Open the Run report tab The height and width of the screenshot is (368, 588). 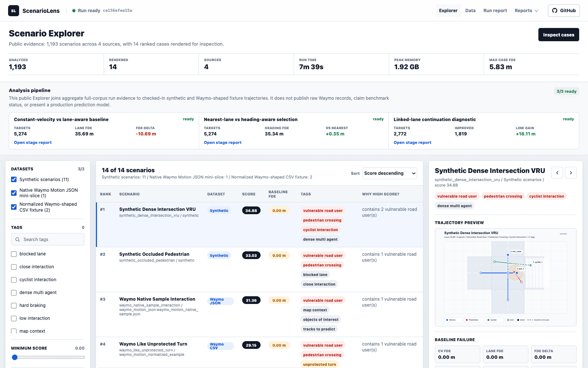pos(495,11)
